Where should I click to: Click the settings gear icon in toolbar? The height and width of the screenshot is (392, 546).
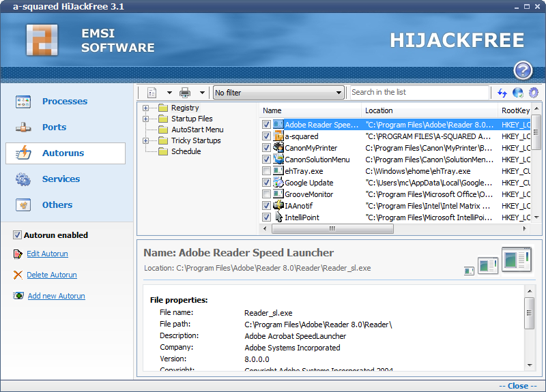[x=534, y=93]
